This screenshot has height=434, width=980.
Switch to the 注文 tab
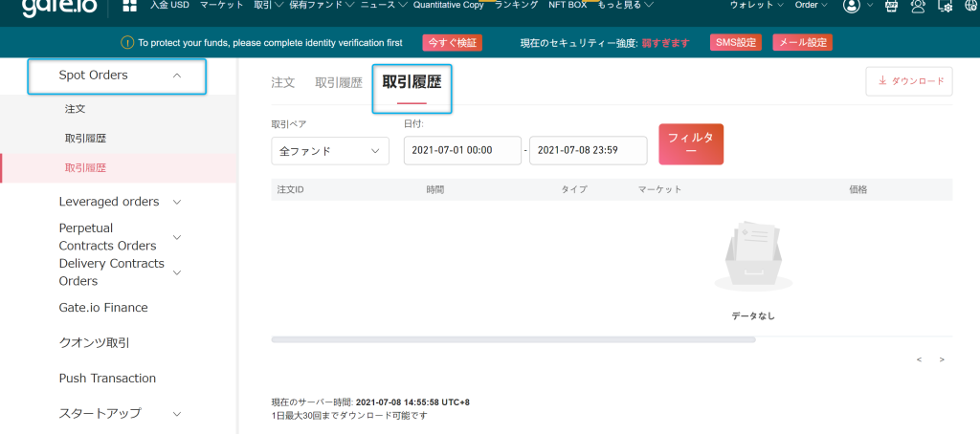point(283,82)
